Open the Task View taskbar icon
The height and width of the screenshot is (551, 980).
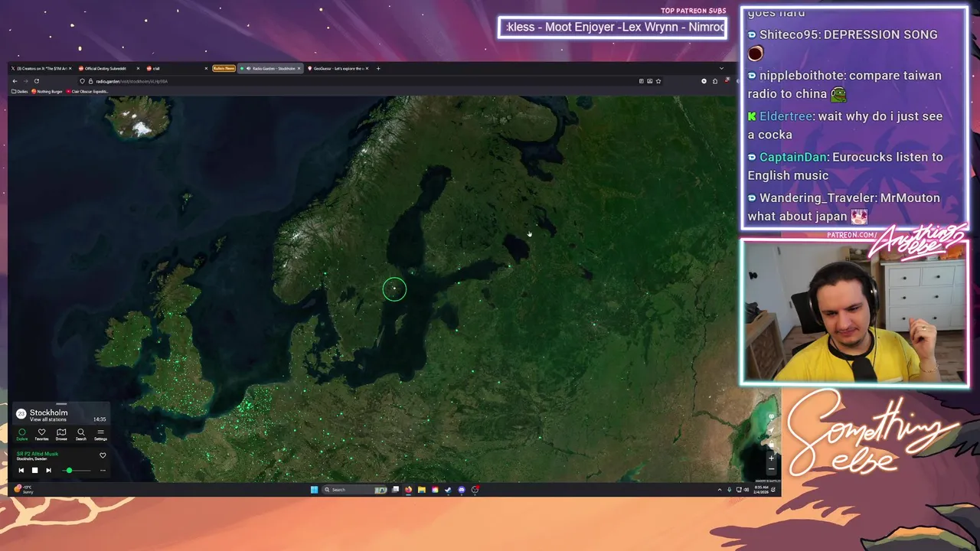(x=395, y=490)
